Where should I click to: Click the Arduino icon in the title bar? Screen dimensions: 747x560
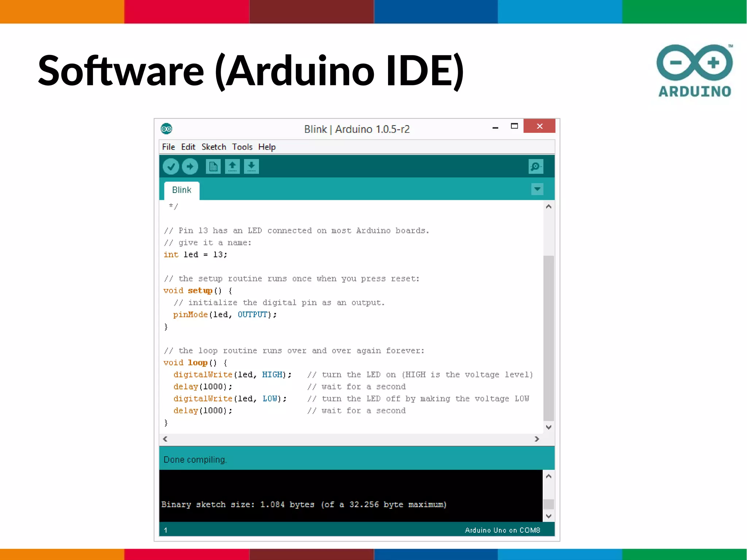pos(167,129)
